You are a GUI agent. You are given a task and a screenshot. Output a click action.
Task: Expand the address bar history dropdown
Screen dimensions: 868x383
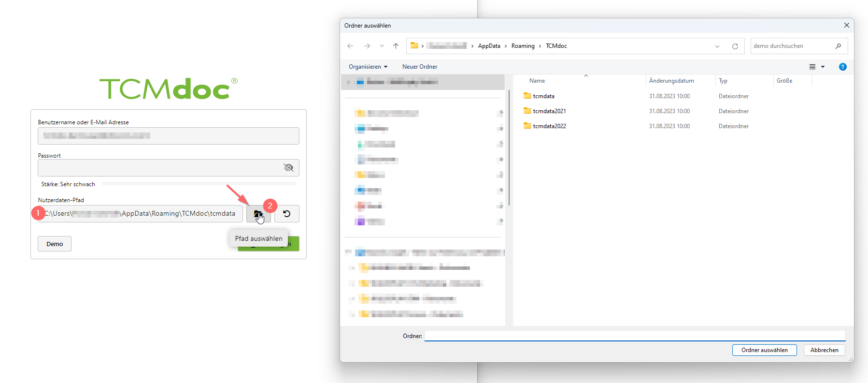(x=717, y=46)
